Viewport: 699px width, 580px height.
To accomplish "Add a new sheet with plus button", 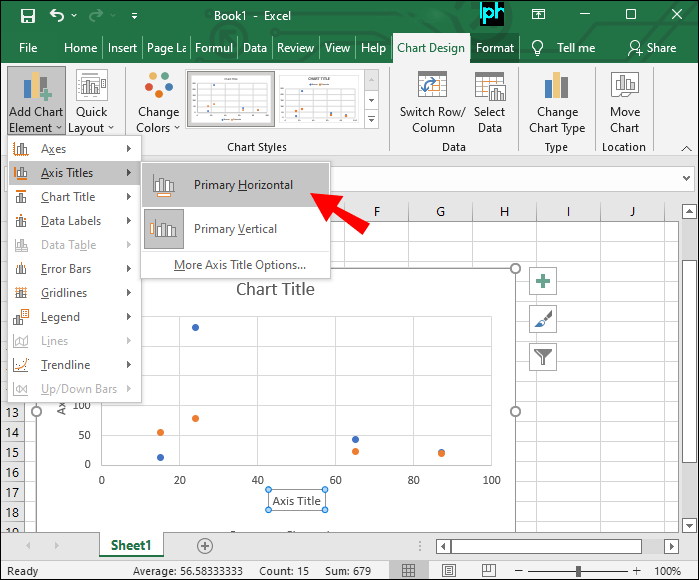I will coord(205,545).
